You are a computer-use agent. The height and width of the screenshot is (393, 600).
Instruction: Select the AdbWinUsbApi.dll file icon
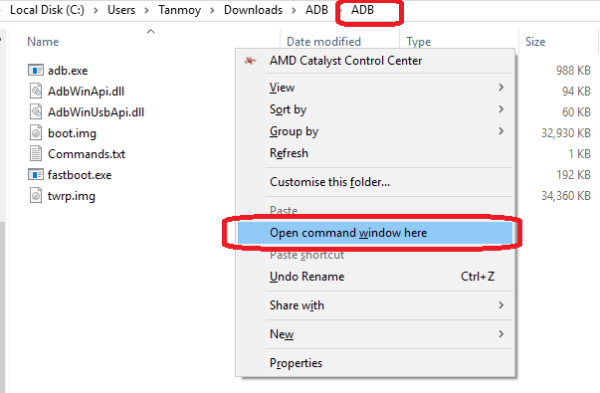click(x=36, y=112)
